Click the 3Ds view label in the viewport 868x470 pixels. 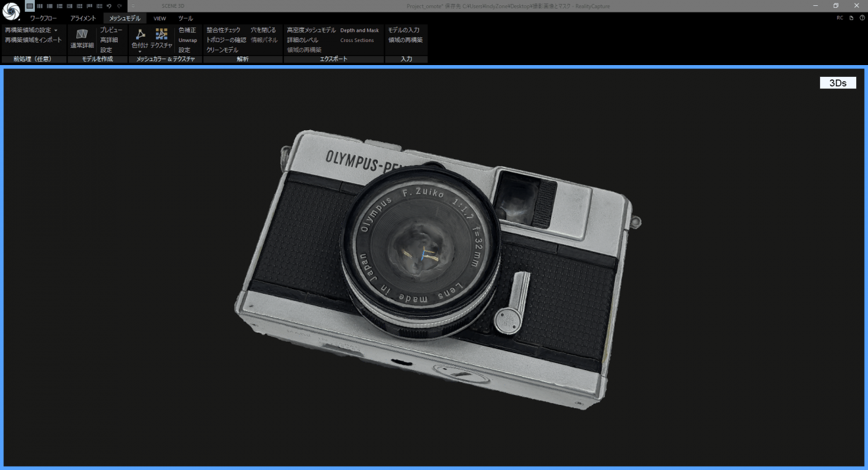coord(838,82)
